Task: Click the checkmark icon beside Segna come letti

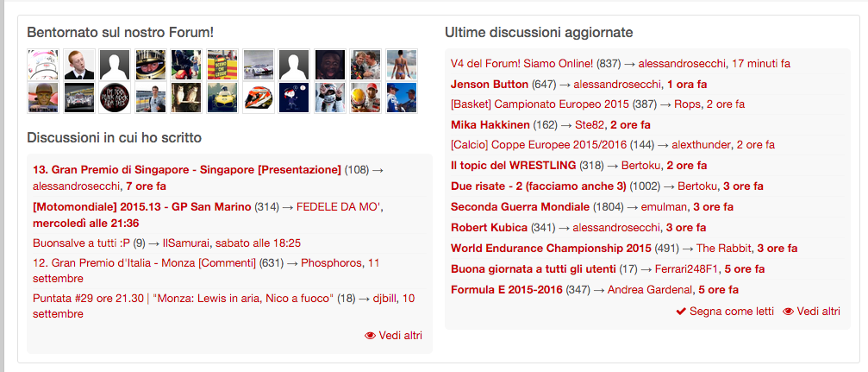Action: [681, 312]
